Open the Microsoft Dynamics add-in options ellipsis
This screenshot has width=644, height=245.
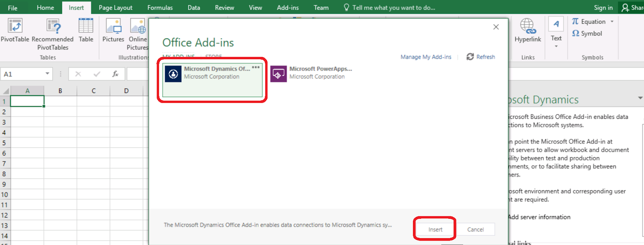(256, 67)
